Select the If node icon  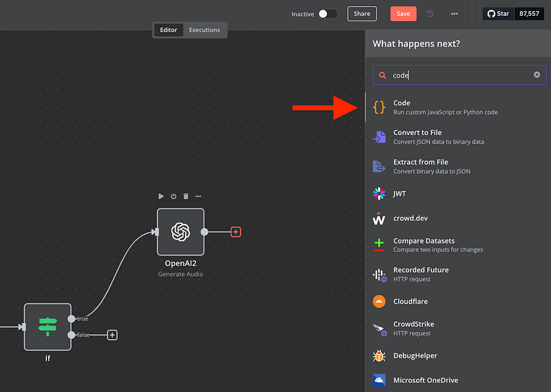point(48,327)
